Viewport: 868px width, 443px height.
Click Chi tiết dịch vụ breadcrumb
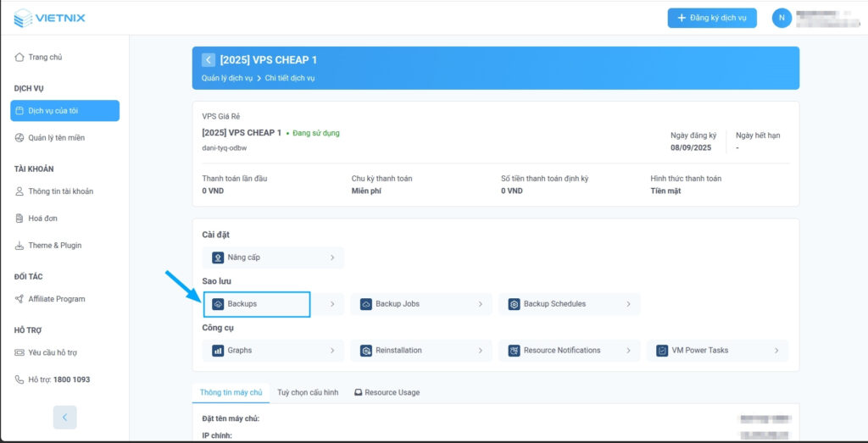tap(290, 78)
